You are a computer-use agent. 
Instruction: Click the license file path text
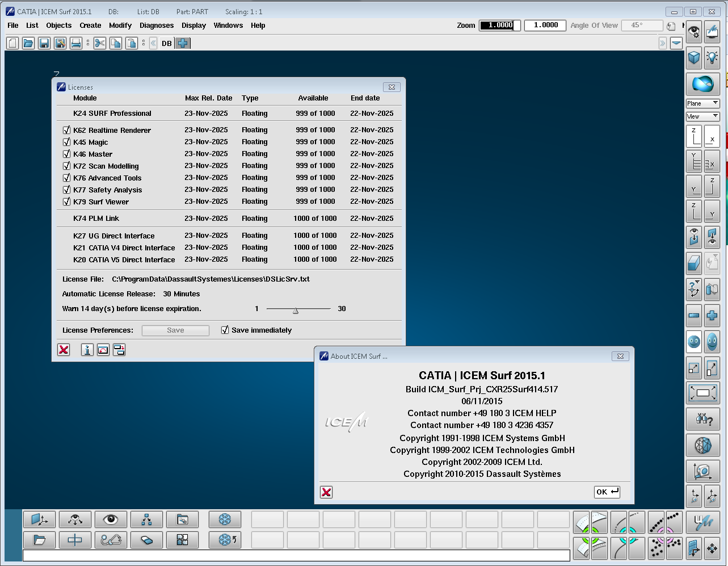[211, 279]
